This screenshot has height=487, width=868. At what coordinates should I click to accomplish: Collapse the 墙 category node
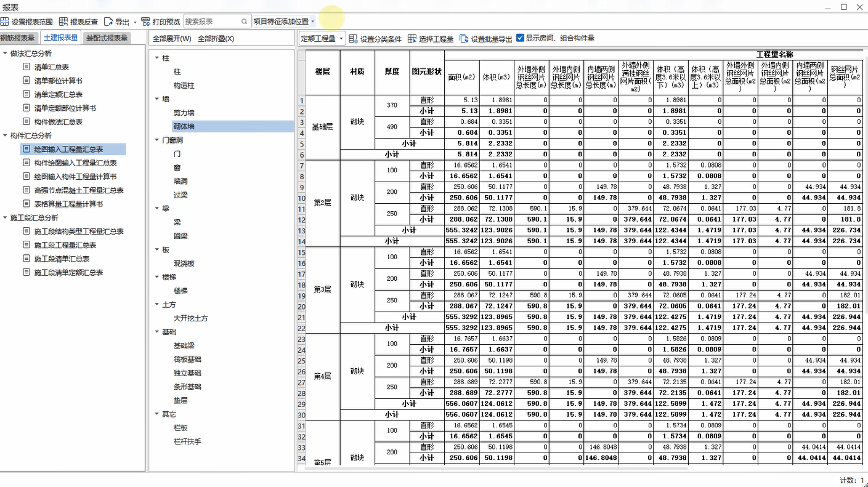(156, 99)
